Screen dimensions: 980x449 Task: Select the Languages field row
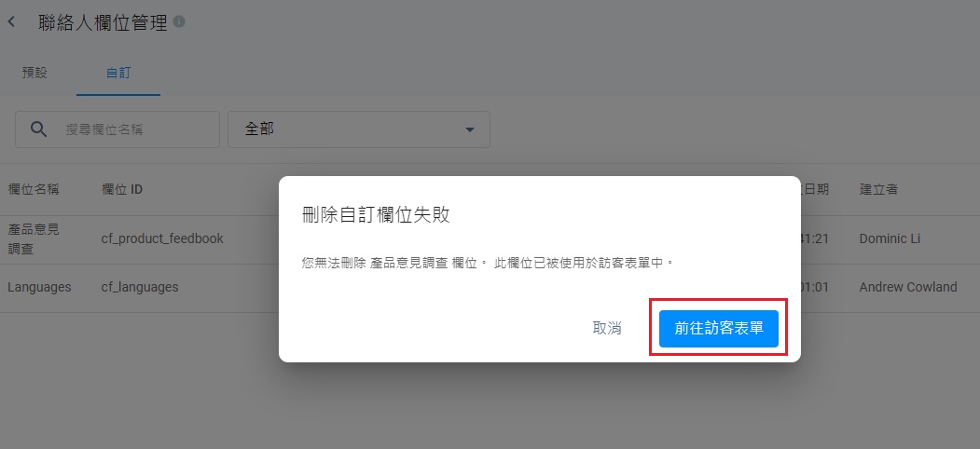pyautogui.click(x=490, y=288)
